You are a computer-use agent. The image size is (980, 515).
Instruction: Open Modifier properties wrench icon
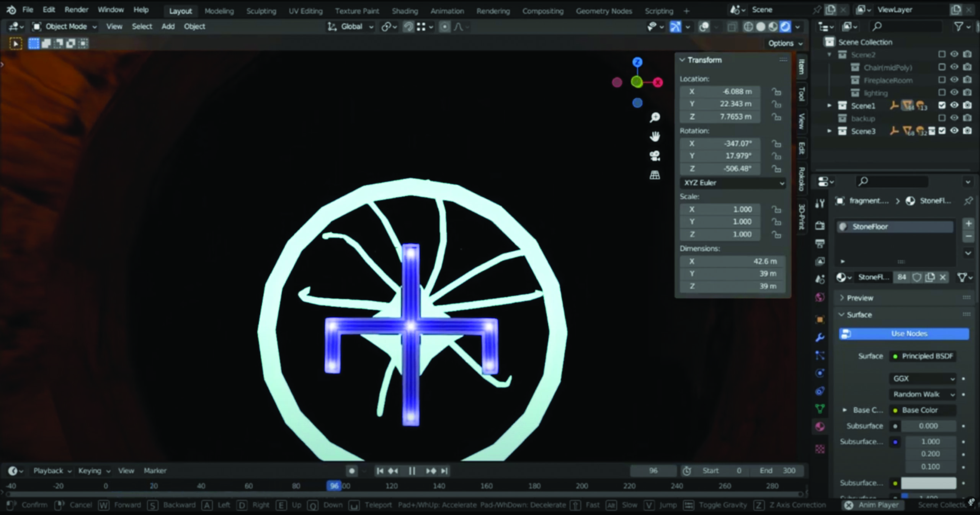(820, 337)
